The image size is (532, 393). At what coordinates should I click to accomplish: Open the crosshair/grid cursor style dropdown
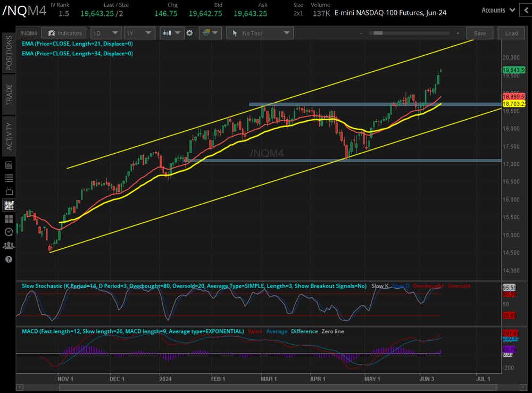pos(210,33)
